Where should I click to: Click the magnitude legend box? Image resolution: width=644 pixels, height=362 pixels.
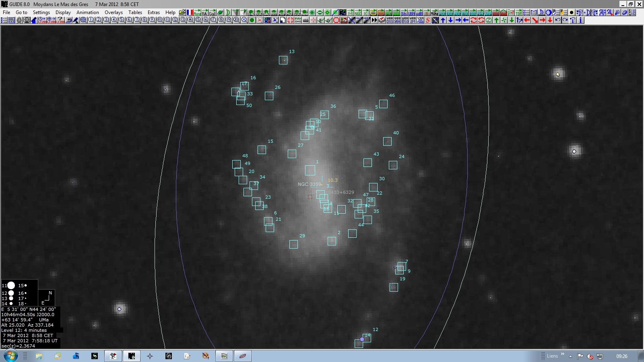[x=19, y=293]
